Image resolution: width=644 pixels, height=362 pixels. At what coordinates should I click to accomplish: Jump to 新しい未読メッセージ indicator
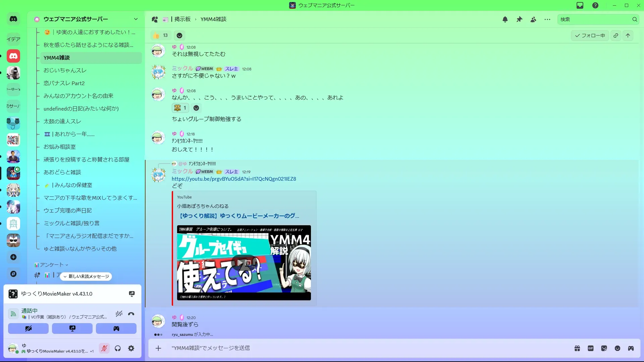point(87,276)
